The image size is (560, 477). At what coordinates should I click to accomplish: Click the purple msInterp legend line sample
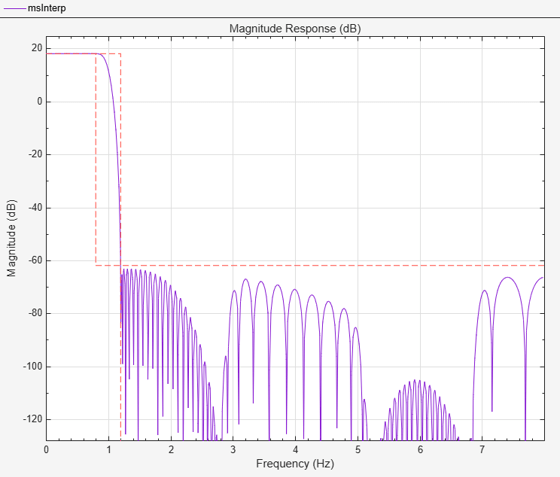click(15, 8)
